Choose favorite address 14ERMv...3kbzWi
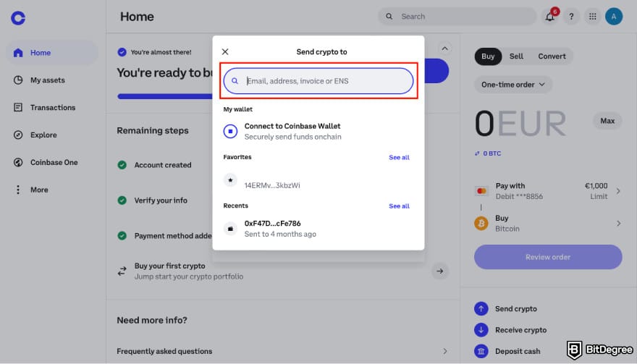Screen dimensions: 637x364 point(318,181)
